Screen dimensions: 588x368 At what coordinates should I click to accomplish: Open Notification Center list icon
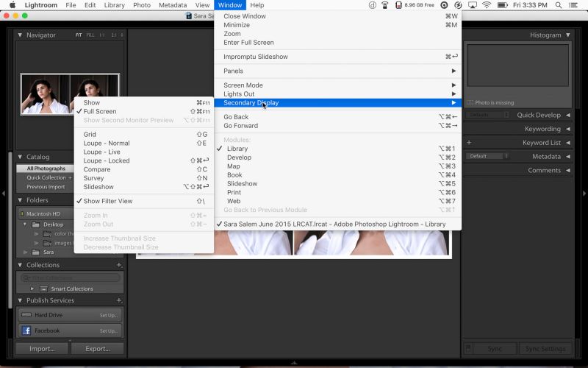coord(573,5)
